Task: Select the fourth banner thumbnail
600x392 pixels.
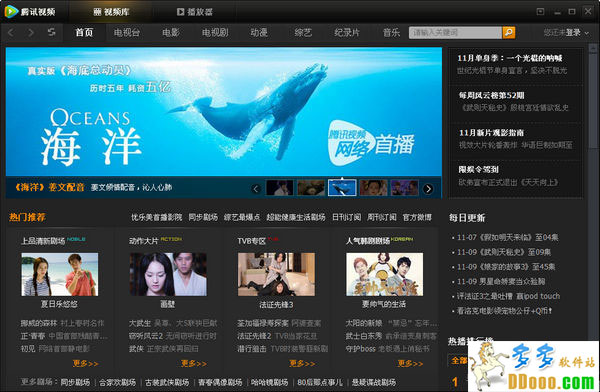Action: 373,188
